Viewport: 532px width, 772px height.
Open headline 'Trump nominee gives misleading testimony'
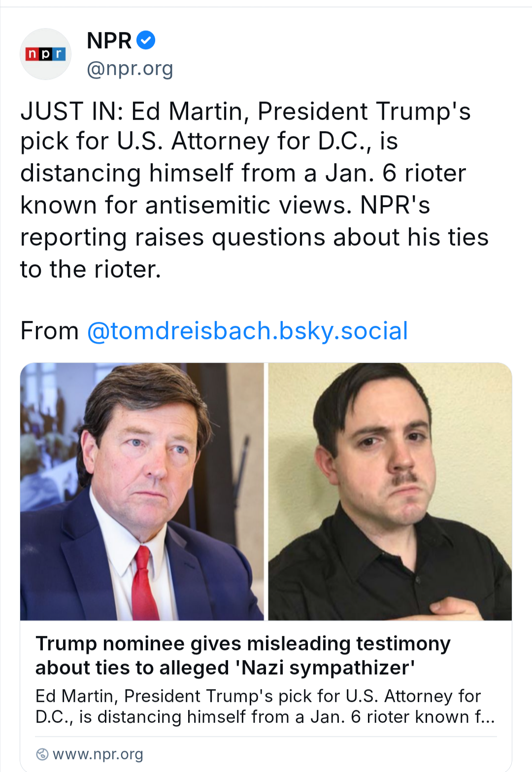click(243, 644)
